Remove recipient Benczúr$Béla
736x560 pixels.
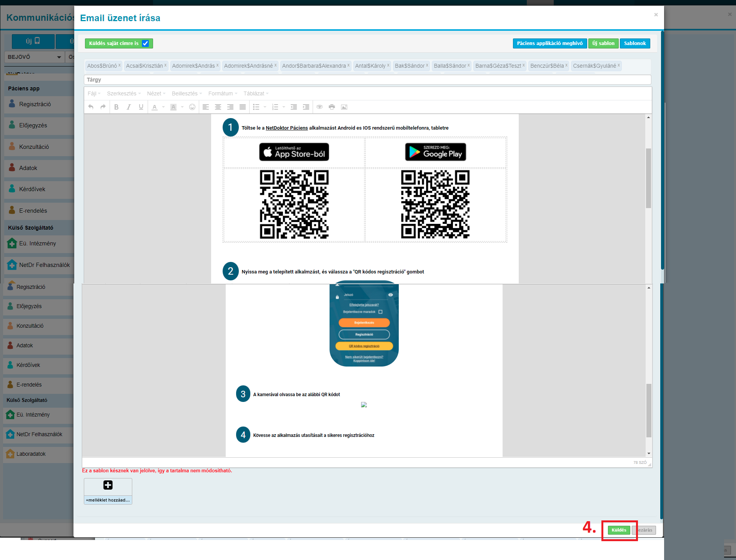coord(566,65)
